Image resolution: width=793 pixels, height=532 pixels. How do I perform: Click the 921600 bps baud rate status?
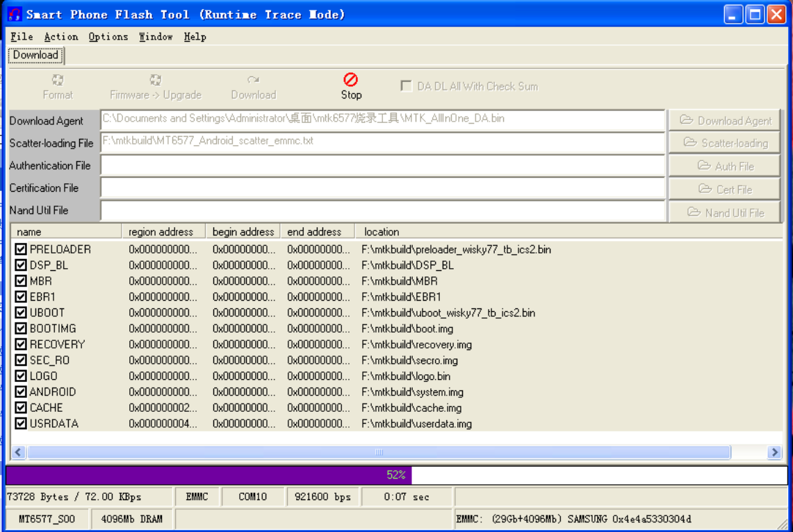coord(322,497)
